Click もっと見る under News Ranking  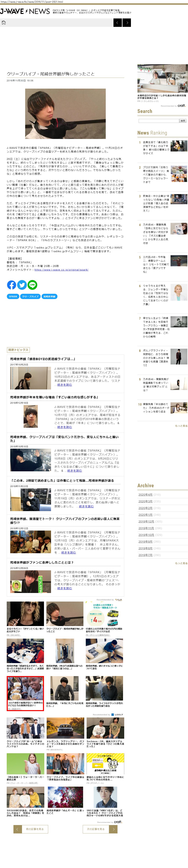point(181,426)
